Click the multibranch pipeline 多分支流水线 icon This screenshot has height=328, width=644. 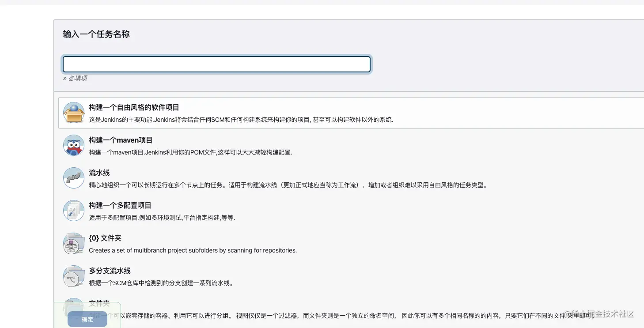74,276
